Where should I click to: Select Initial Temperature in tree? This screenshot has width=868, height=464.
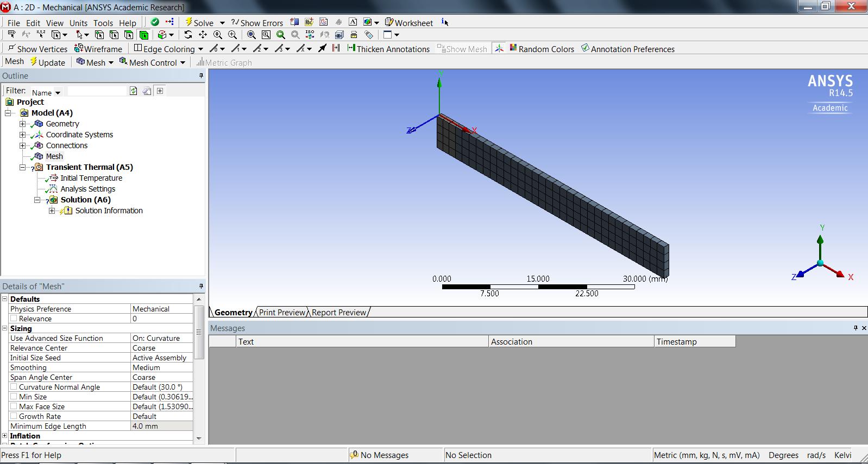click(91, 178)
